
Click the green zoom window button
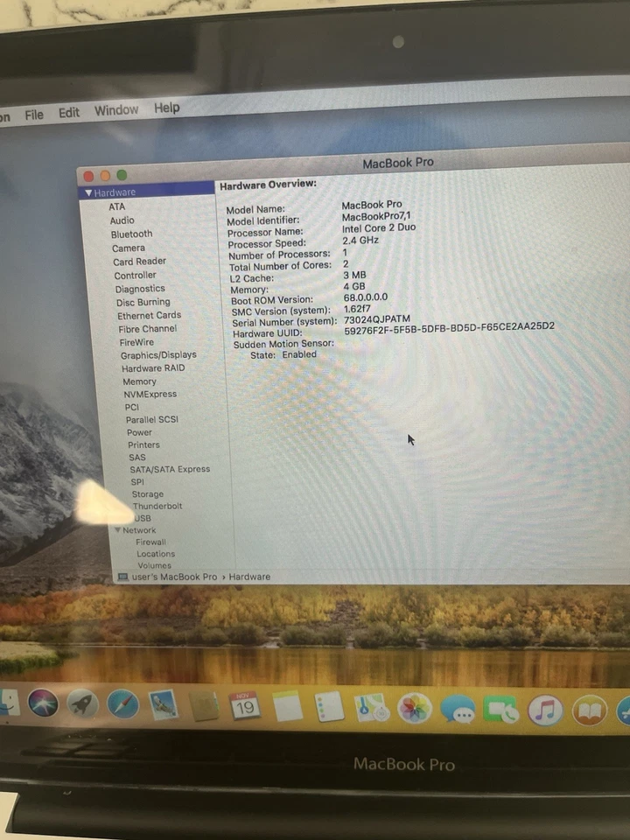[122, 175]
